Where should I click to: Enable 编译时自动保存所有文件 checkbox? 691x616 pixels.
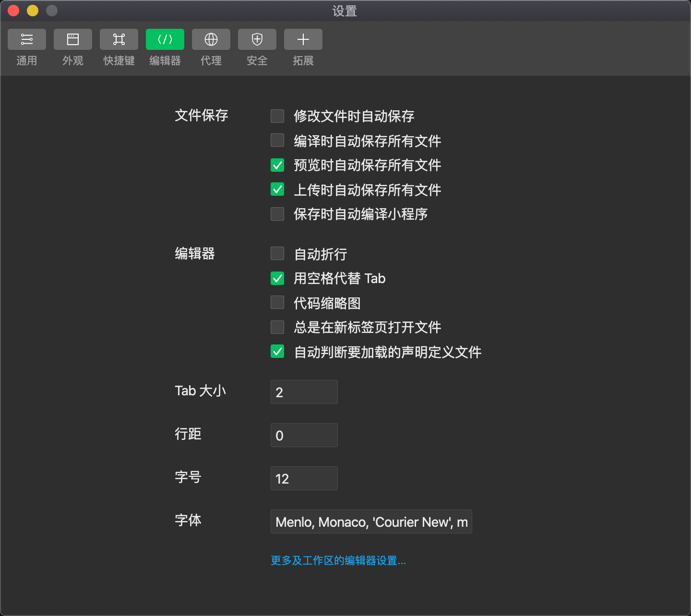click(277, 140)
